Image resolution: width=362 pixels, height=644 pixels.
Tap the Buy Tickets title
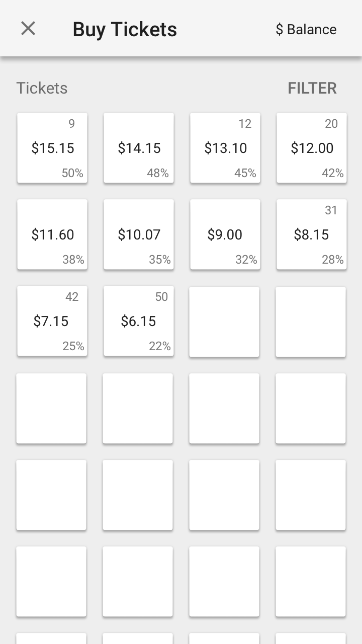[125, 29]
